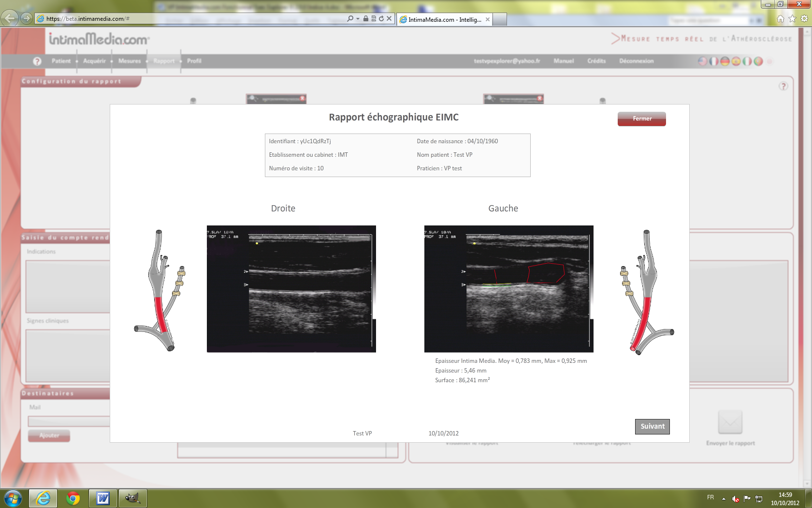This screenshot has height=508, width=812.
Task: Open the Profil menu item
Action: coord(194,61)
